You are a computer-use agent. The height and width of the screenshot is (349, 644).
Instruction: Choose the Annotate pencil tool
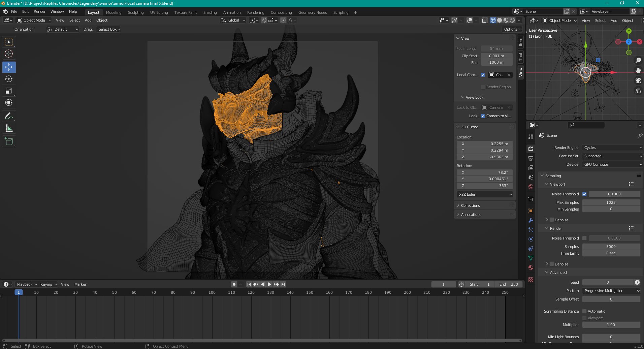(x=9, y=116)
